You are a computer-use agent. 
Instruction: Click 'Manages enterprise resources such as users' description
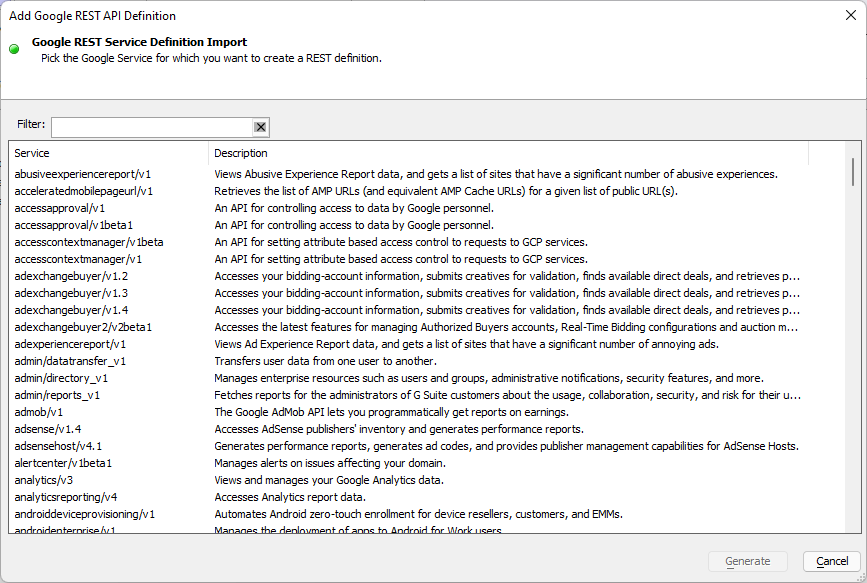(x=489, y=378)
